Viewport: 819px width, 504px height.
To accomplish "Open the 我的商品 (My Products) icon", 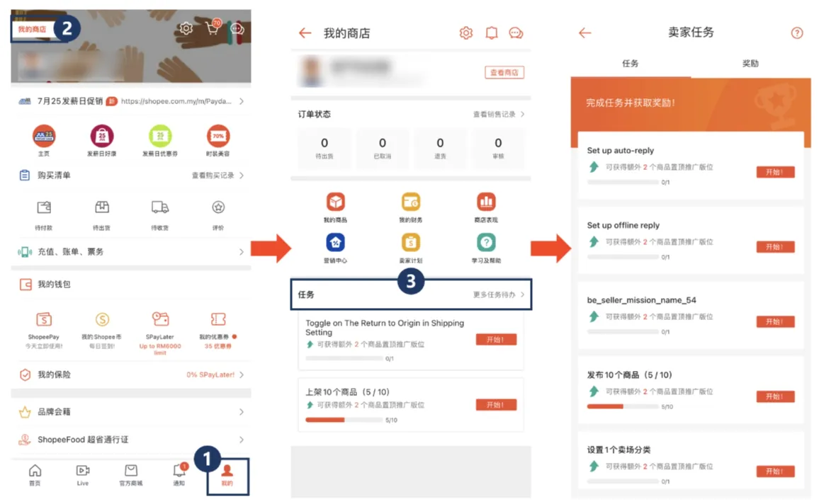I will pos(335,202).
